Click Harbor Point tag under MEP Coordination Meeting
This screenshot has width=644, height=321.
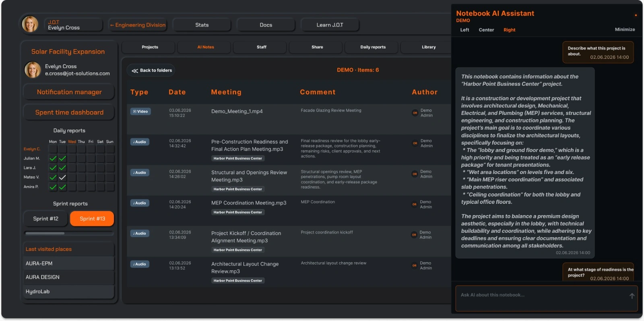[238, 212]
